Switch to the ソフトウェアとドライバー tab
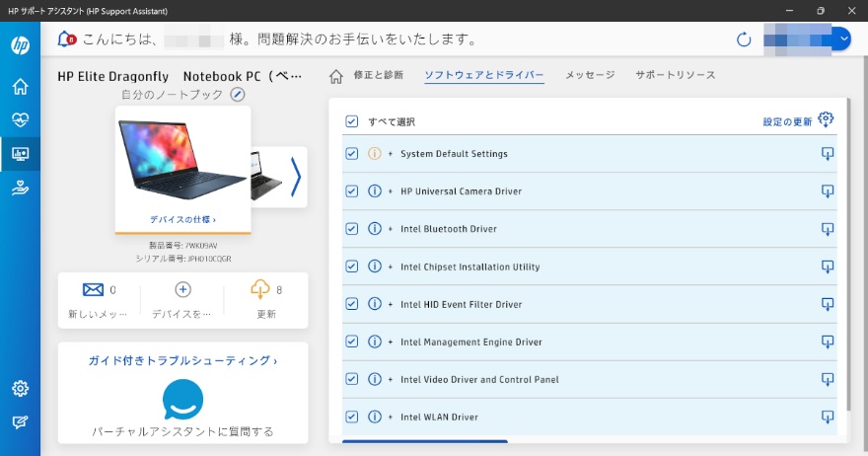This screenshot has height=456, width=868. pos(484,75)
